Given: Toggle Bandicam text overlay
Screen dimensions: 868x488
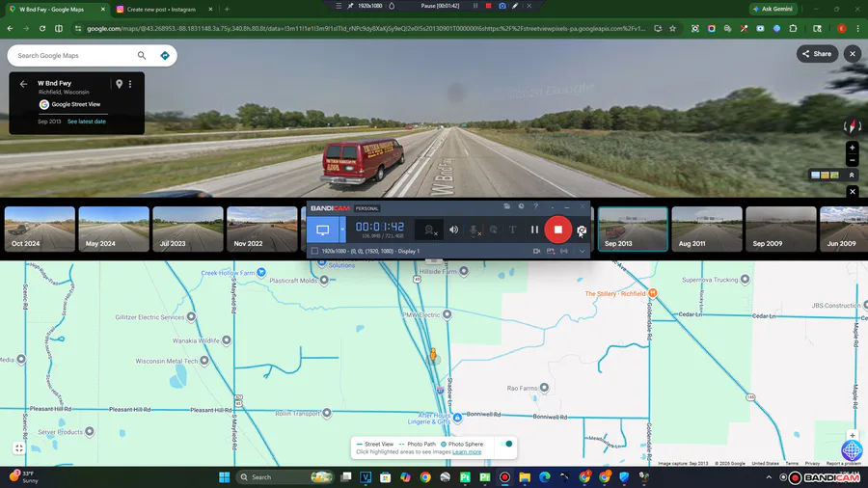Looking at the screenshot, I should (513, 230).
